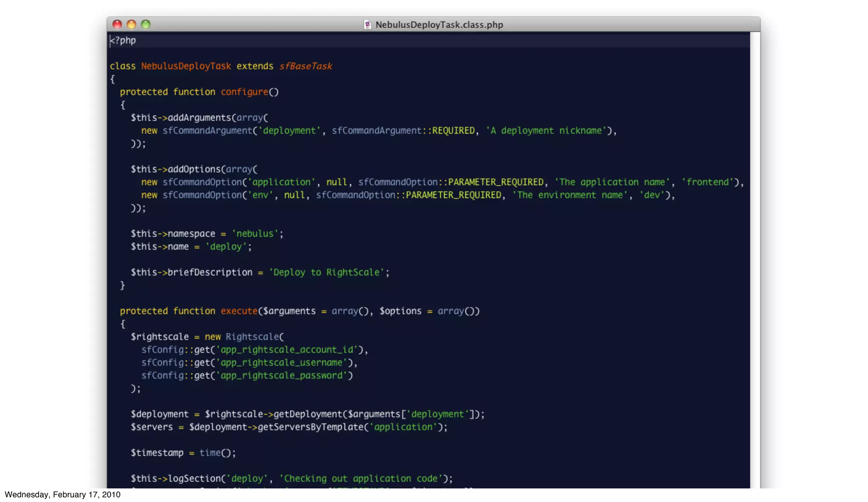Click the 'app_rightscale_username' config key
The image size is (868, 502).
click(281, 363)
